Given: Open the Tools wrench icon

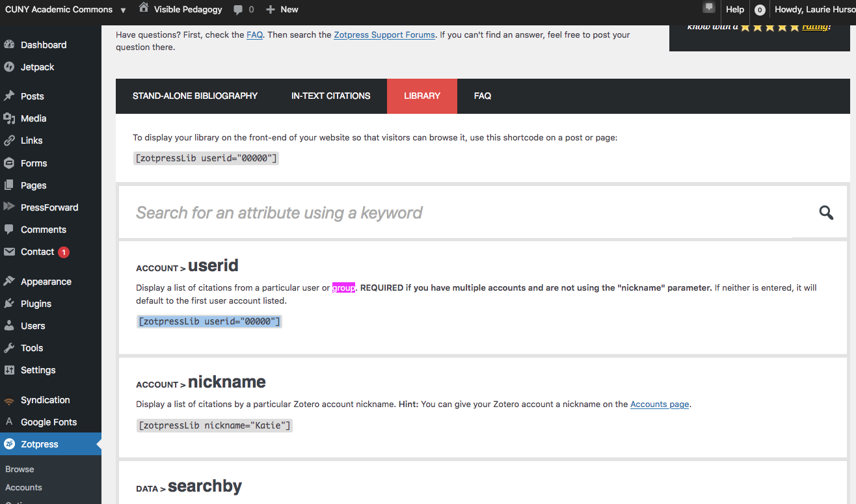Looking at the screenshot, I should [x=9, y=348].
